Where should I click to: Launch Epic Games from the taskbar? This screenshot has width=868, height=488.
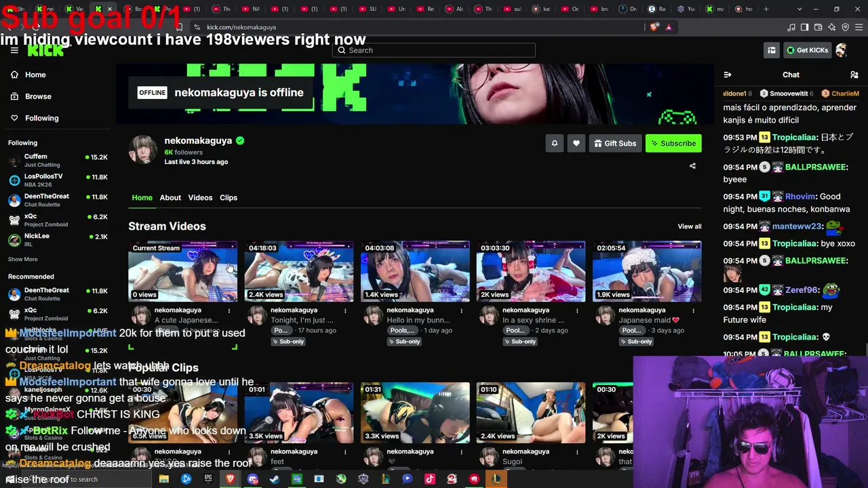(208, 479)
